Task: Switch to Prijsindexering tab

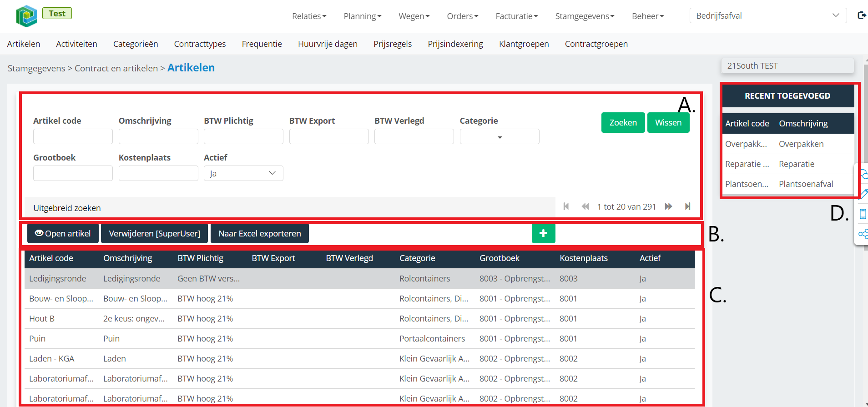Action: (455, 44)
